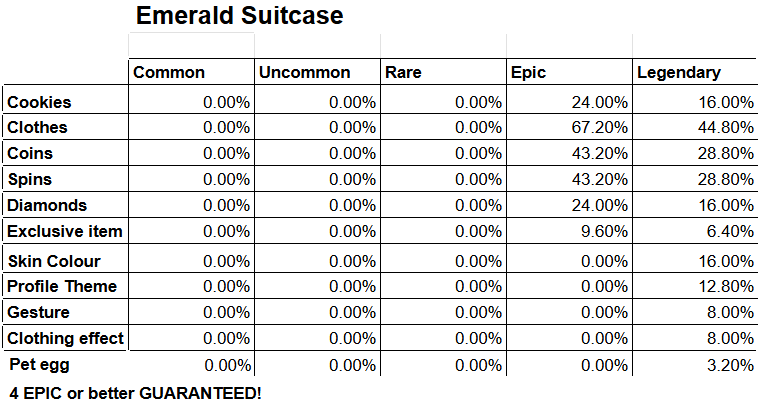Image resolution: width=762 pixels, height=410 pixels.
Task: Click the Emerald Suitcase title
Action: pos(239,16)
